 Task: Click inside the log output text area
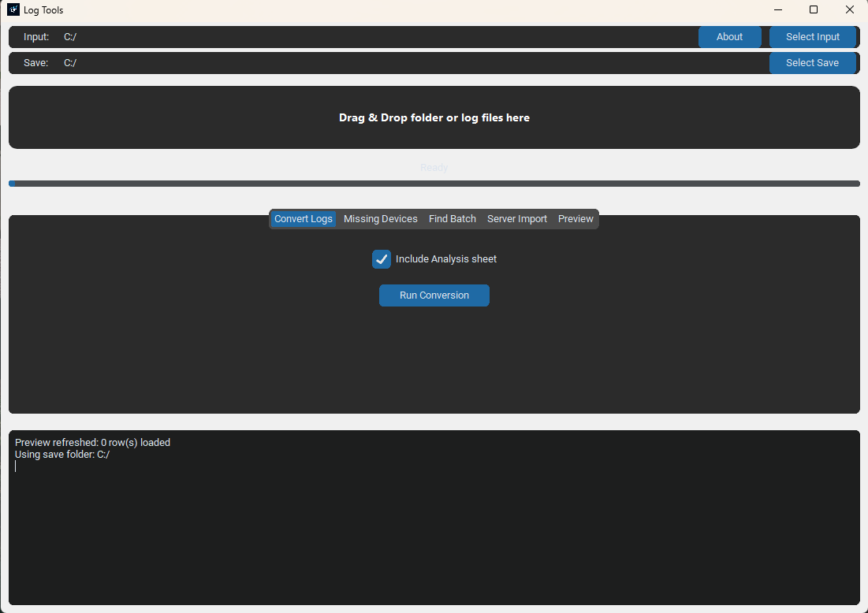coord(434,518)
